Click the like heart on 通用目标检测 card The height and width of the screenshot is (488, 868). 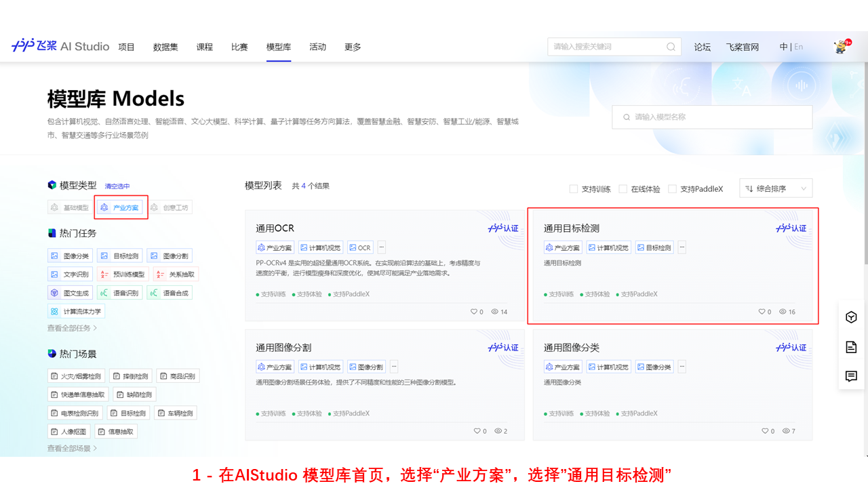762,312
